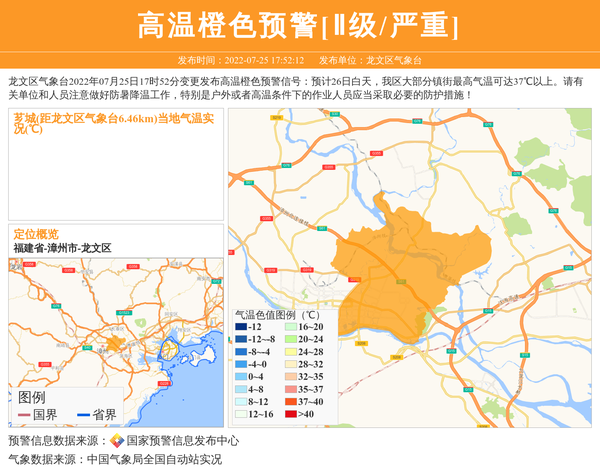The image size is (600, 471).
Task: Select the 24~28 yellow legend swatch
Action: click(x=290, y=352)
